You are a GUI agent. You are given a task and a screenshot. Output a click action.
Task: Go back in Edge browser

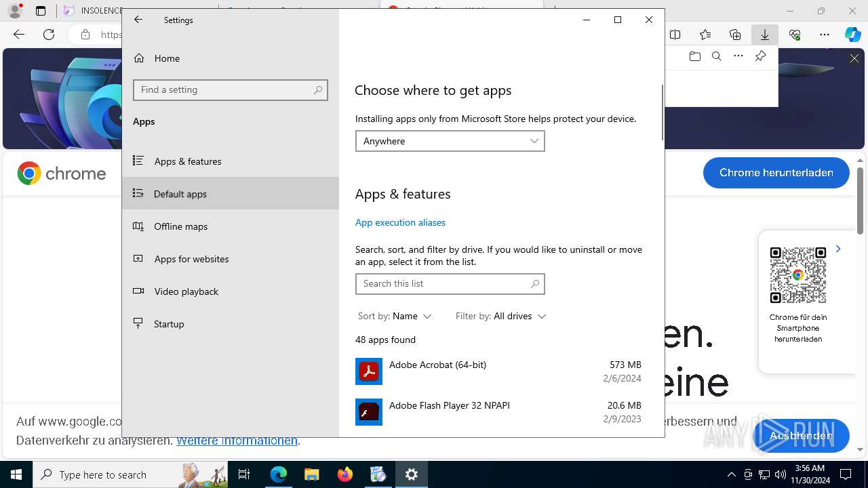pos(19,35)
